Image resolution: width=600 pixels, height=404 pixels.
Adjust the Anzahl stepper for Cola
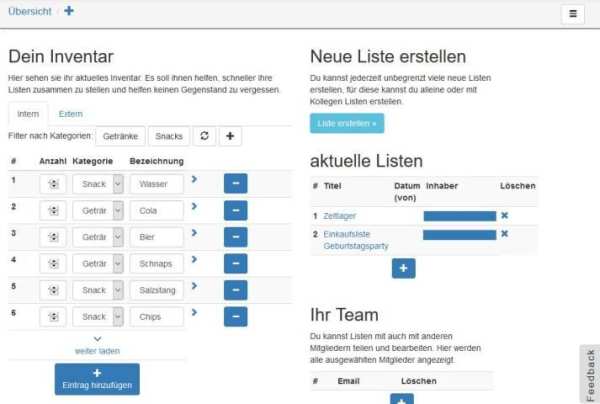pos(53,210)
